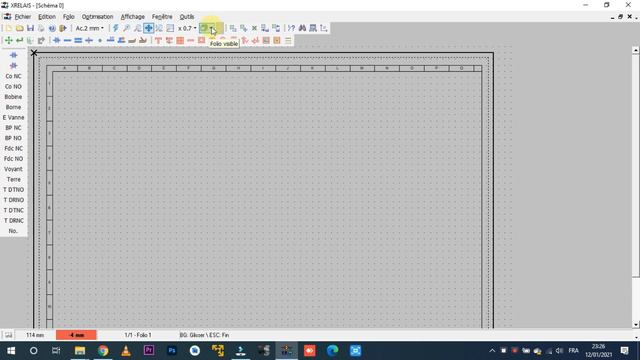Select the zoom magnifier tool
The image size is (640, 360).
coord(127,28)
